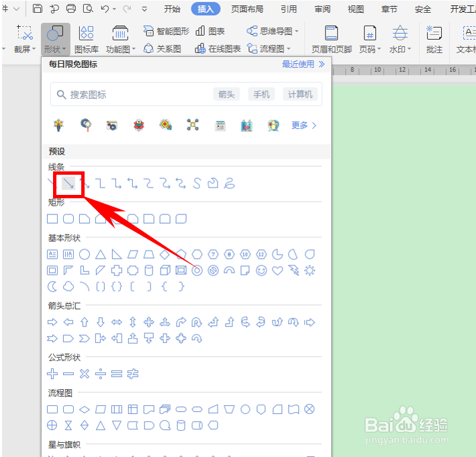
Task: Click the Phone (手机) search tag
Action: point(261,95)
